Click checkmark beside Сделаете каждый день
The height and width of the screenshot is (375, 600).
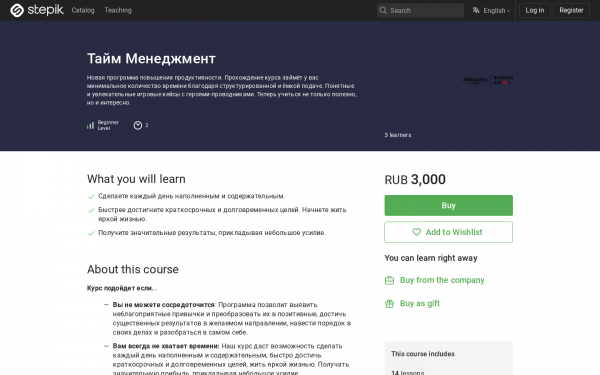click(91, 197)
